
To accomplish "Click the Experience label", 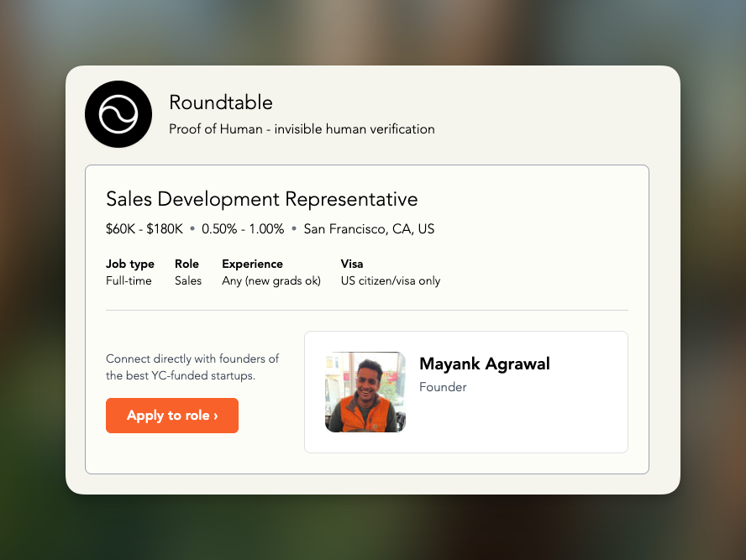I will click(252, 264).
